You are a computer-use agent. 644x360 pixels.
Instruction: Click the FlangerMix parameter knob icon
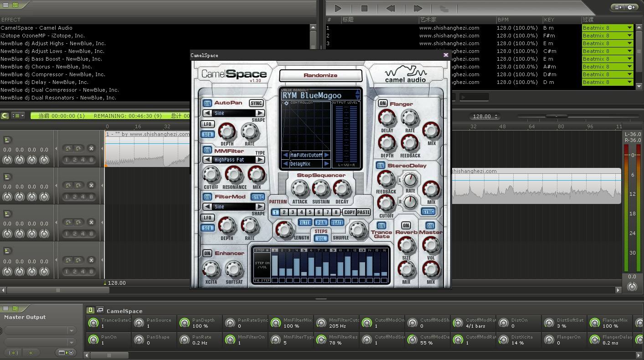[x=594, y=323]
